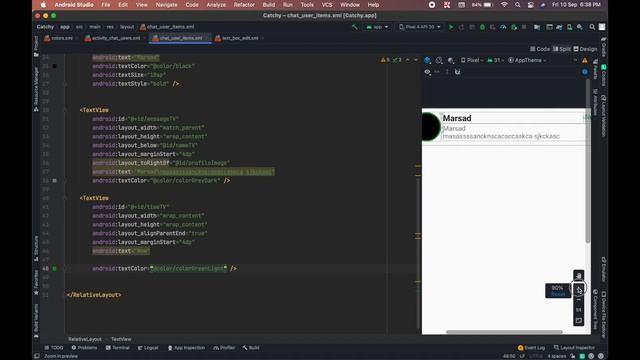Open the Project tool window on left edge

36,46
